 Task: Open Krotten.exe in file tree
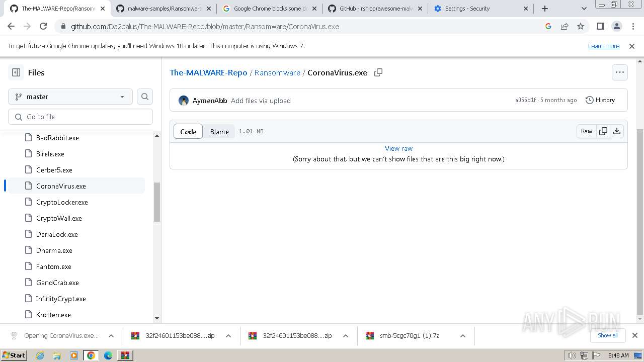pyautogui.click(x=53, y=315)
